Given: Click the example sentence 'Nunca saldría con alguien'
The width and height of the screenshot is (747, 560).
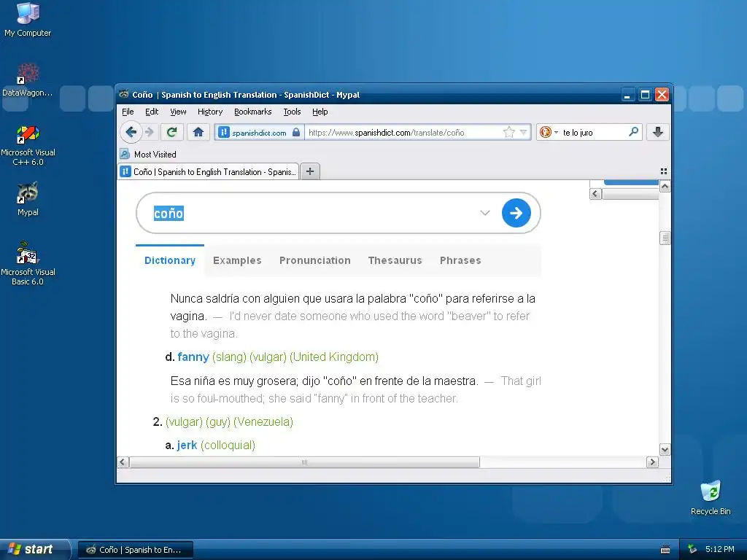Looking at the screenshot, I should [352, 307].
